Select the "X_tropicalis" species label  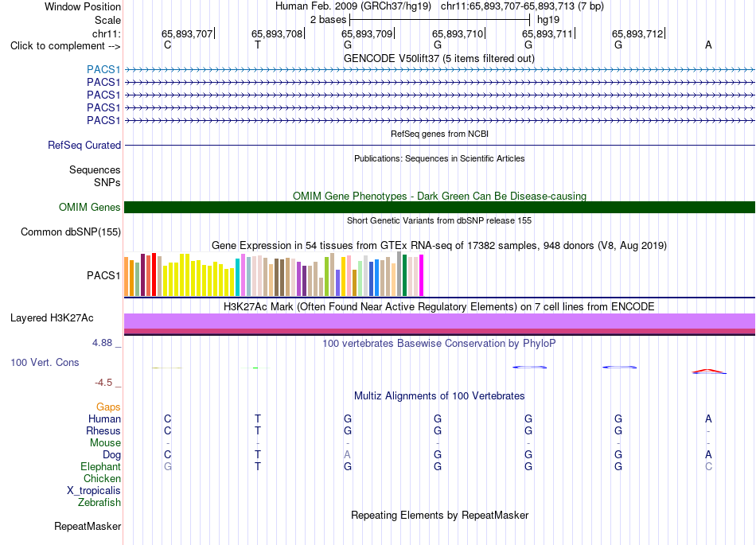(x=94, y=491)
